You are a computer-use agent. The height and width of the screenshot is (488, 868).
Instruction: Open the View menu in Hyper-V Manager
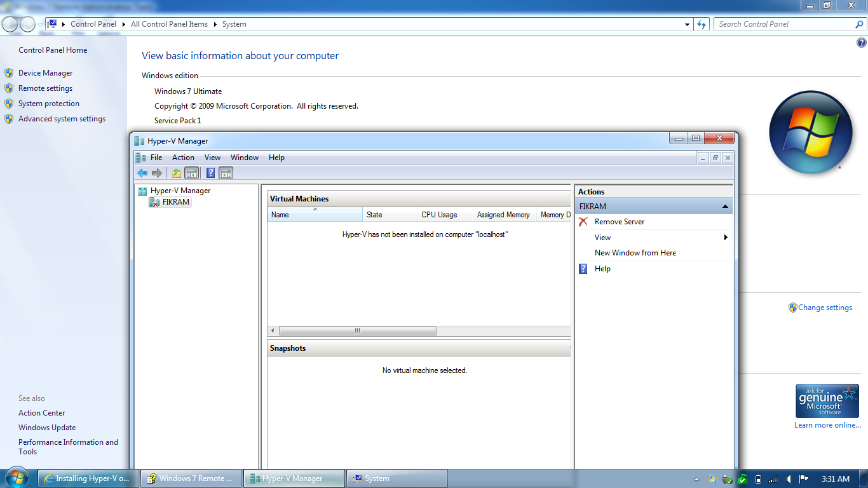pyautogui.click(x=213, y=158)
